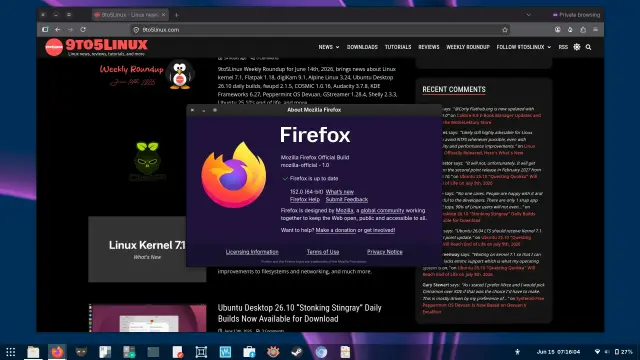Open the orange eye app in taskbar
Image resolution: width=640 pixels, height=360 pixels.
[x=273, y=351]
